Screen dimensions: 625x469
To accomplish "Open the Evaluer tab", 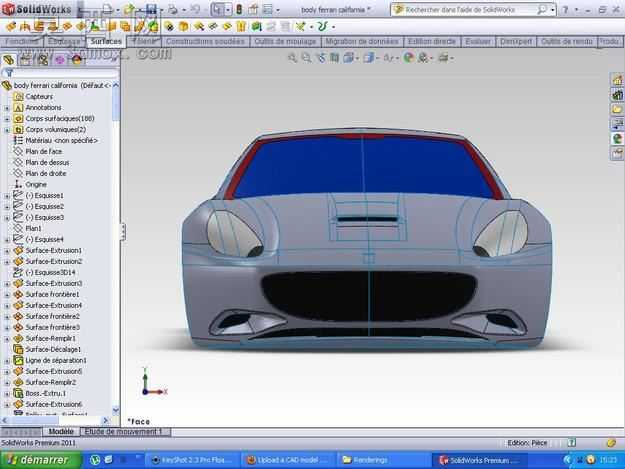I will 478,41.
